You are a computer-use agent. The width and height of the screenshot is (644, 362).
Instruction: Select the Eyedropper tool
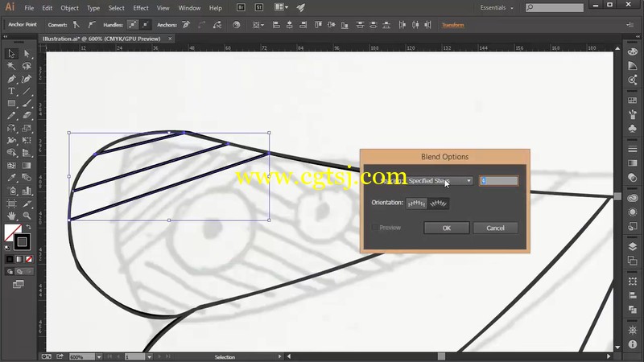click(x=11, y=178)
